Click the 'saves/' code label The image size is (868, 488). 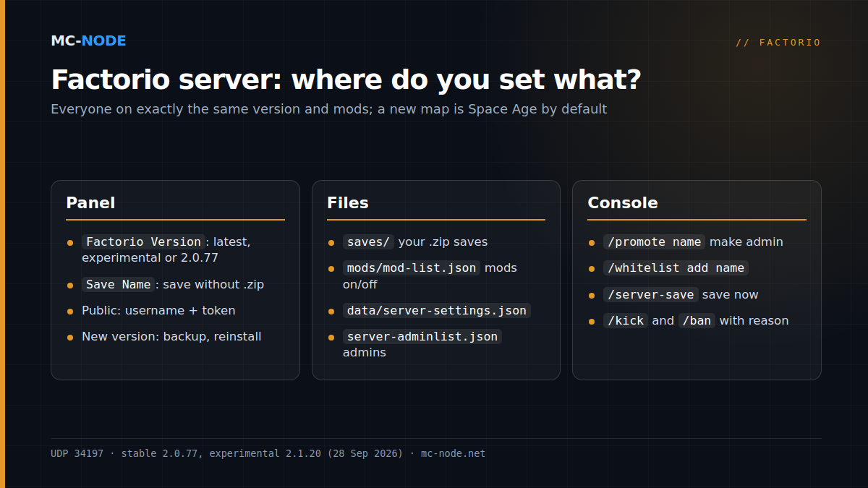click(x=368, y=241)
